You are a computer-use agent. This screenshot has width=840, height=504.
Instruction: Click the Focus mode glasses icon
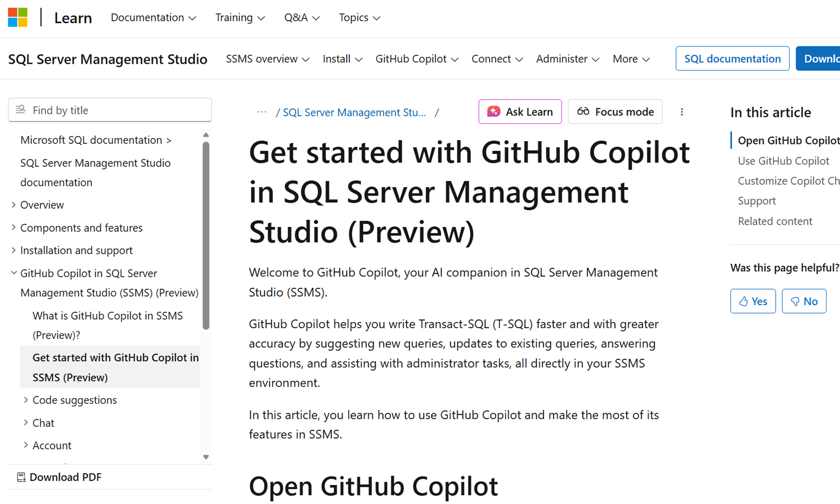[x=583, y=111]
